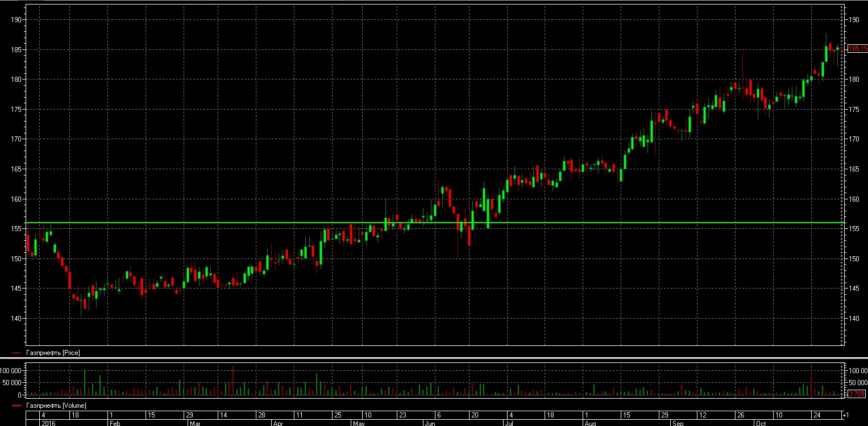Click the 165 label on the right price axis
The width and height of the screenshot is (868, 426).
853,169
